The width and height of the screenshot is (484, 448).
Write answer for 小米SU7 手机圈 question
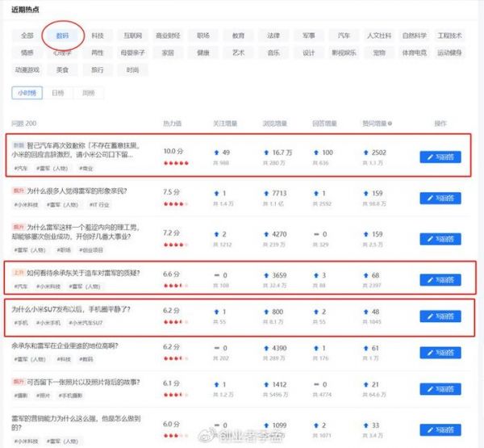440,316
